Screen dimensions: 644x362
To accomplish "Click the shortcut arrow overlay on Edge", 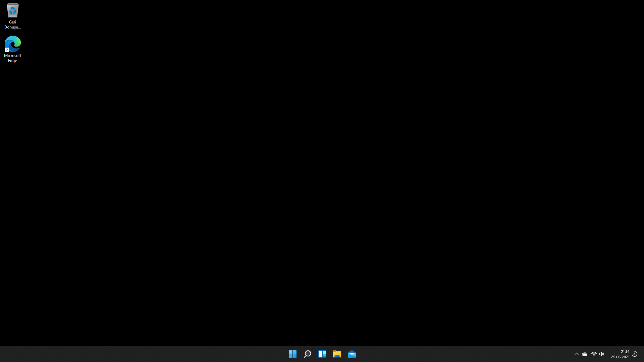I will point(7,50).
